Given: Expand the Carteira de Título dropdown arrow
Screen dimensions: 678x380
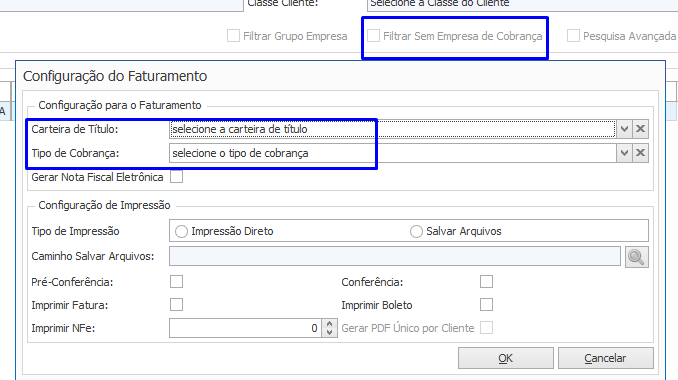Looking at the screenshot, I should coord(624,129).
